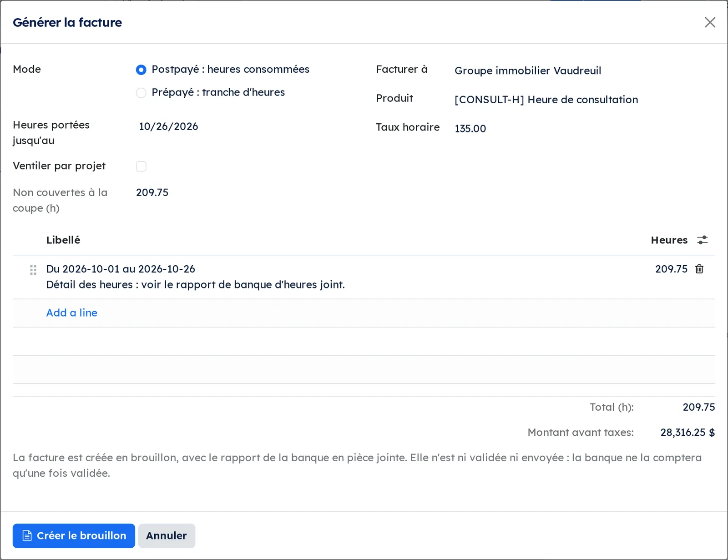Click the Annuler button
Image resolution: width=728 pixels, height=560 pixels.
pyautogui.click(x=167, y=536)
